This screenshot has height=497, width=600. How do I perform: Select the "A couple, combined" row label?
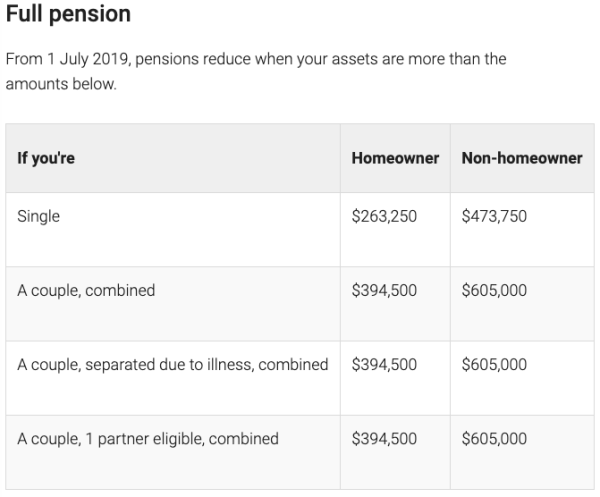(86, 291)
